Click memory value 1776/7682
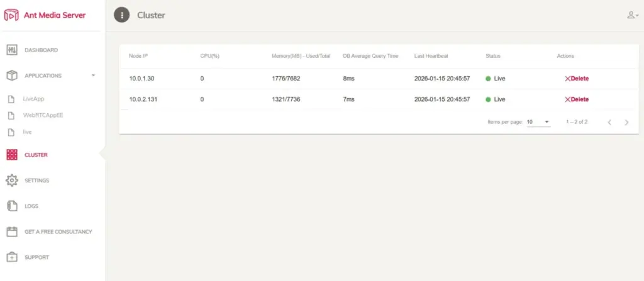Image resolution: width=644 pixels, height=281 pixels. tap(286, 79)
